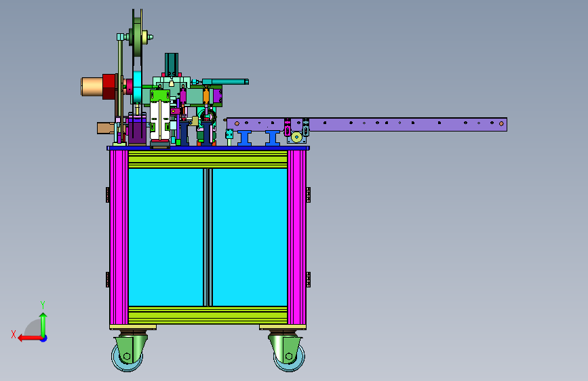Select the long purple conveyor rail
Screen dimensions: 588x381
[x=367, y=125]
